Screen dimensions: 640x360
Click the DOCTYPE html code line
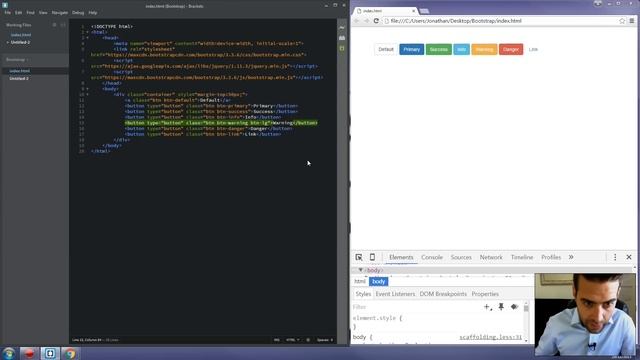[112, 27]
